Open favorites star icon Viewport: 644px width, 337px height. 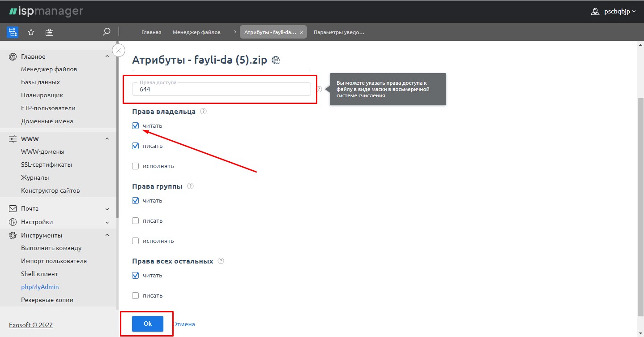31,32
